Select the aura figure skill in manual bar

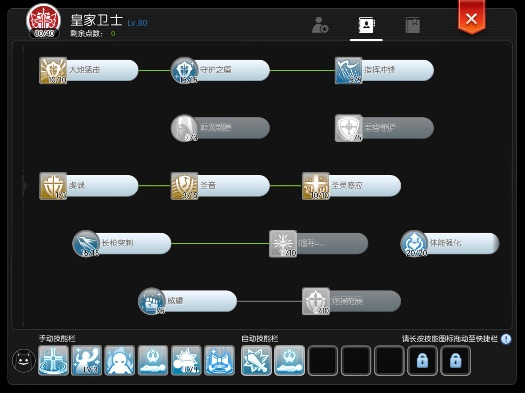[120, 361]
